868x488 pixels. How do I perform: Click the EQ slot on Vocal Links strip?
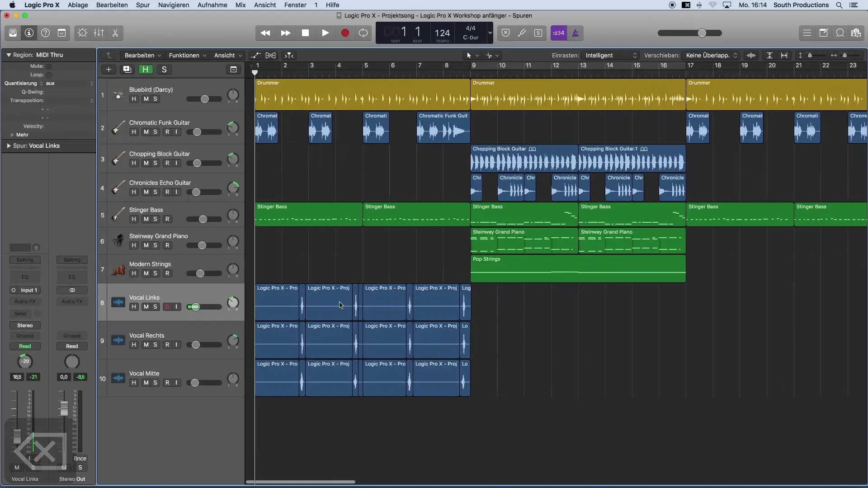pos(25,277)
